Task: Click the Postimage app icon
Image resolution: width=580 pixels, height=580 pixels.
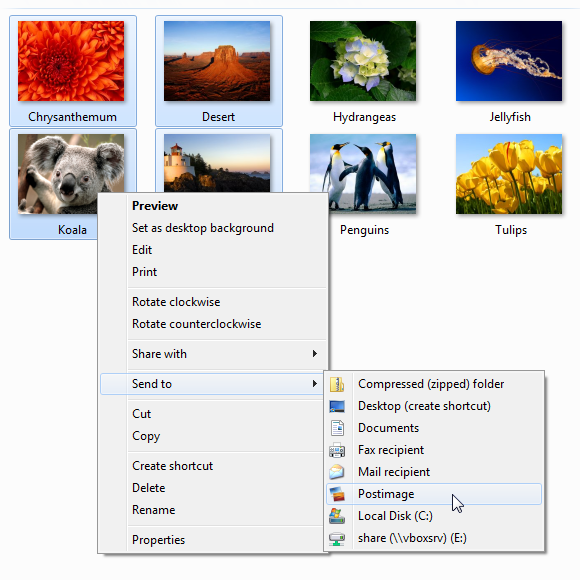Action: point(337,494)
